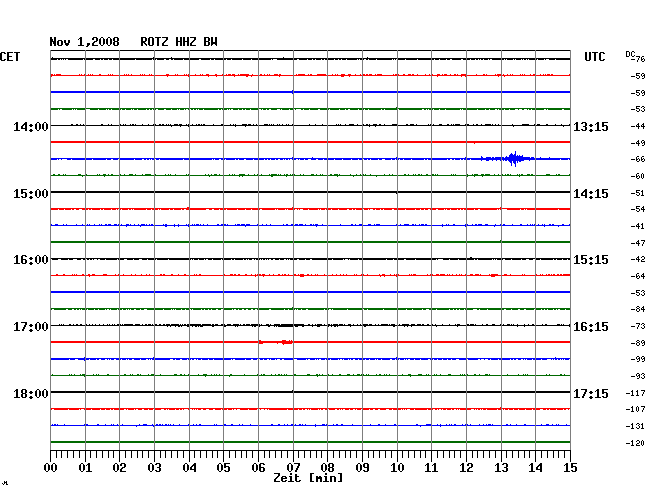Click the "10" minute axis label
The image size is (650, 494).
coord(397,468)
